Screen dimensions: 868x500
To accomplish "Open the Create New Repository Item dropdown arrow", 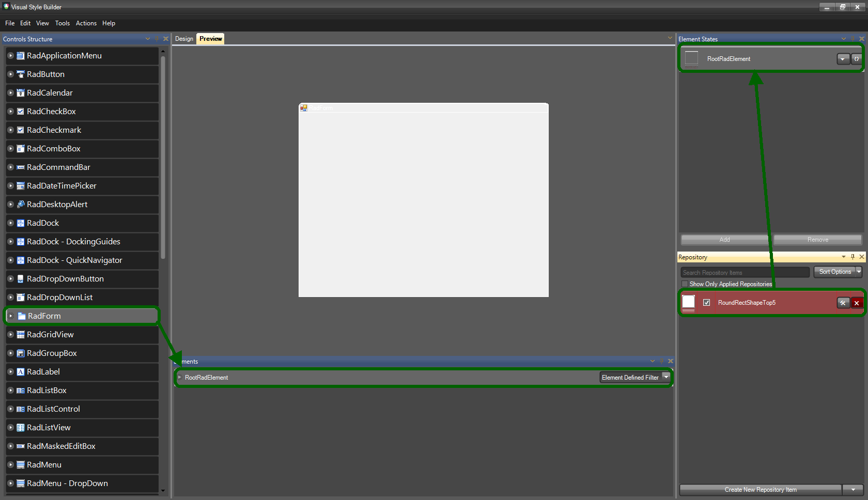I will pyautogui.click(x=853, y=490).
